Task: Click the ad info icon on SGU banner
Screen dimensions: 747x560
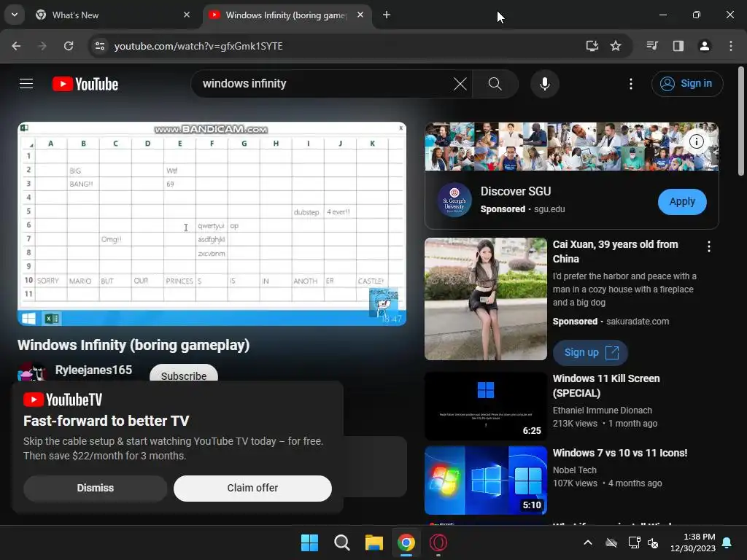Action: (697, 141)
